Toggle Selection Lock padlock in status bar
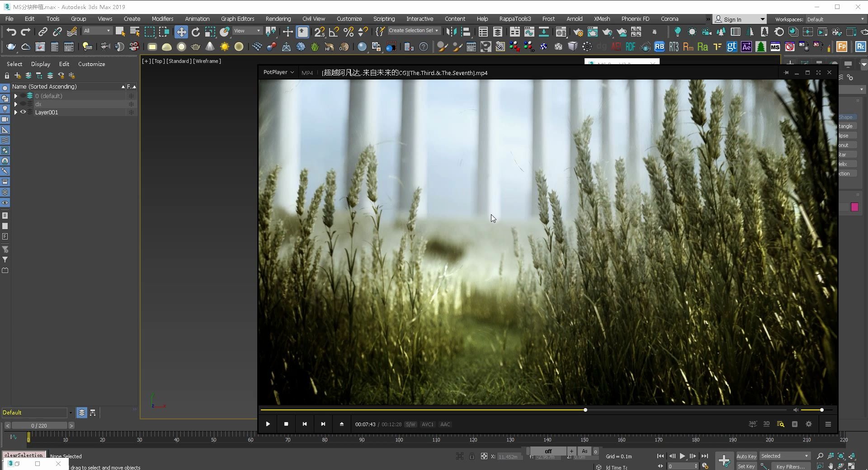Image resolution: width=868 pixels, height=470 pixels. 472,456
